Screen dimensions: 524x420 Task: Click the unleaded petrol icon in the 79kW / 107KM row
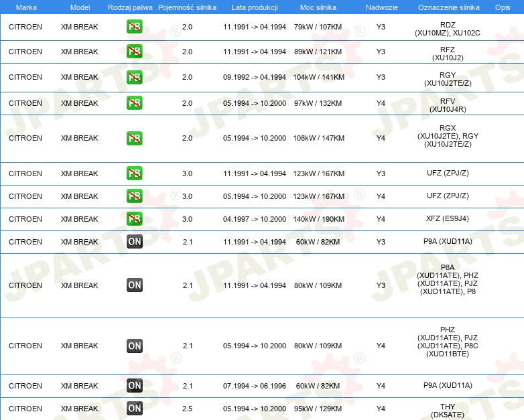point(134,26)
